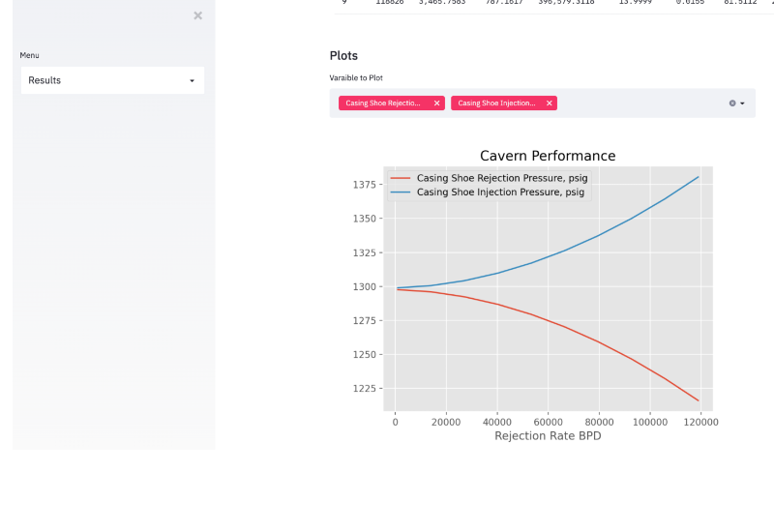
Task: Open the Results menu dropdown
Action: click(x=112, y=80)
